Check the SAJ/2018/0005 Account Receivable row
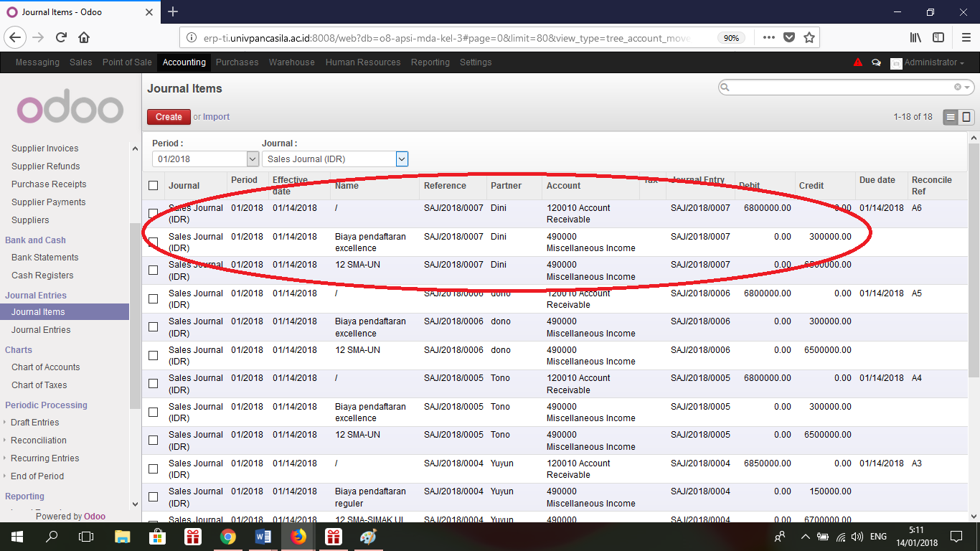 point(154,383)
